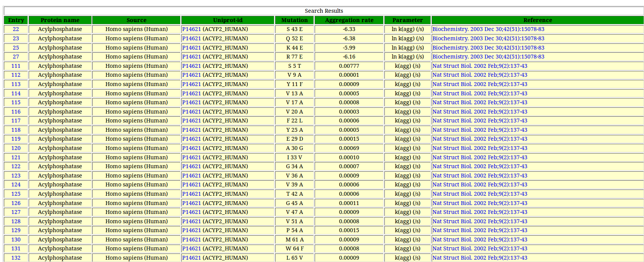Open Biochemistry 2003 reference for S 43 E

click(488, 29)
